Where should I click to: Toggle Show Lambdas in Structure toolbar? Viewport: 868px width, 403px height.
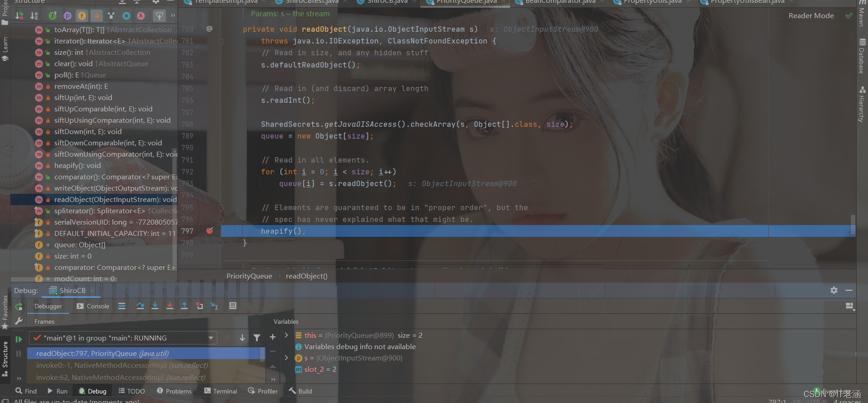(x=141, y=16)
